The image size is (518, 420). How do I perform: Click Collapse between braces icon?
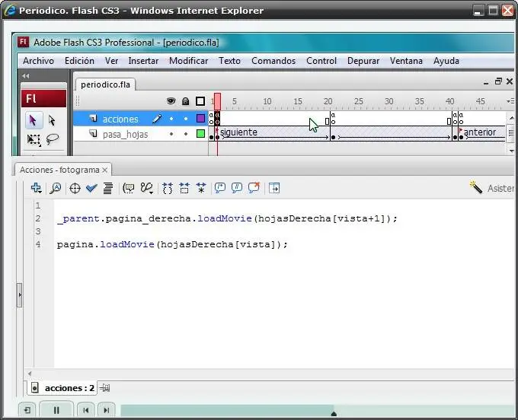168,188
